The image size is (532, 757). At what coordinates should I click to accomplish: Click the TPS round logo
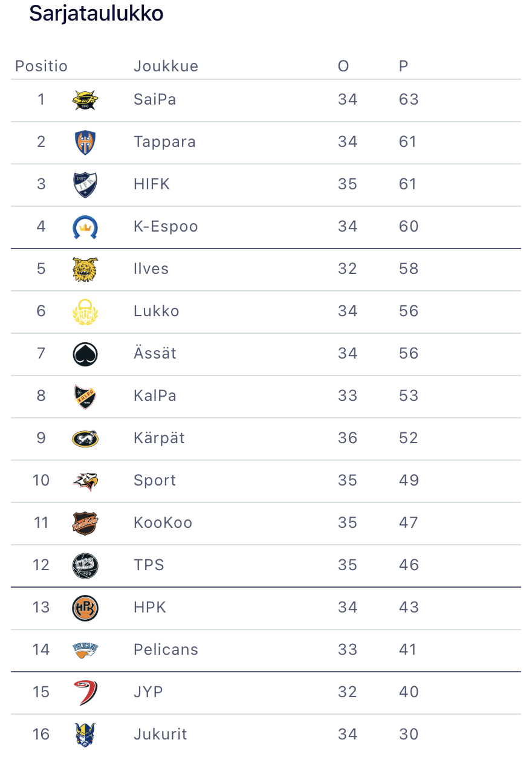[x=85, y=565]
